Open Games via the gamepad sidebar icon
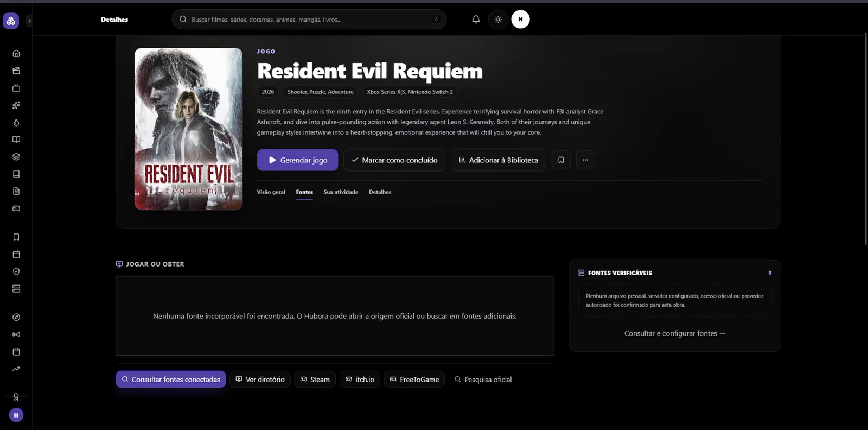Screen dimensions: 868x430 pos(16,208)
